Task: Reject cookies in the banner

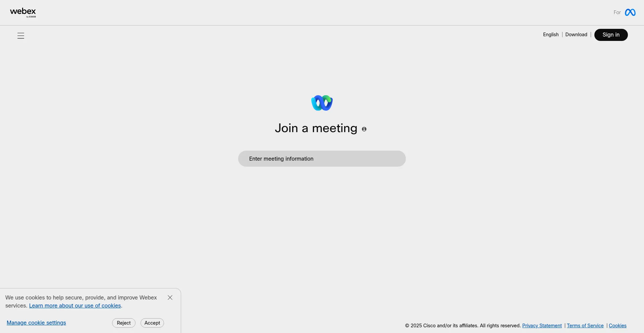Action: coord(124,323)
